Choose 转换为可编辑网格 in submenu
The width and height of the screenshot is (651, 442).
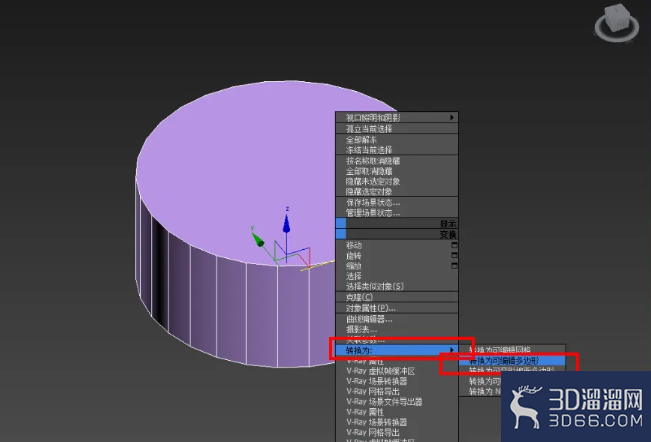512,350
